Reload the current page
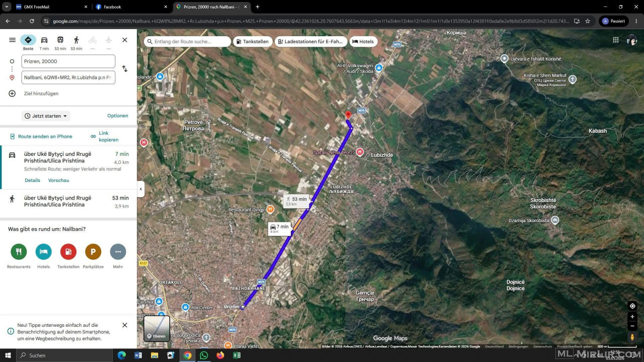Screen dimensions: 644x362 coord(32,21)
